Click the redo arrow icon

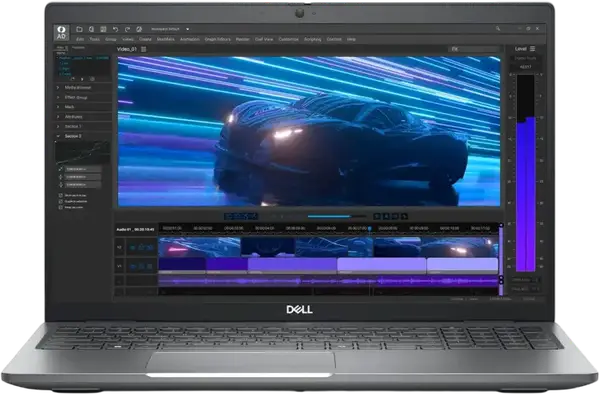[x=127, y=29]
